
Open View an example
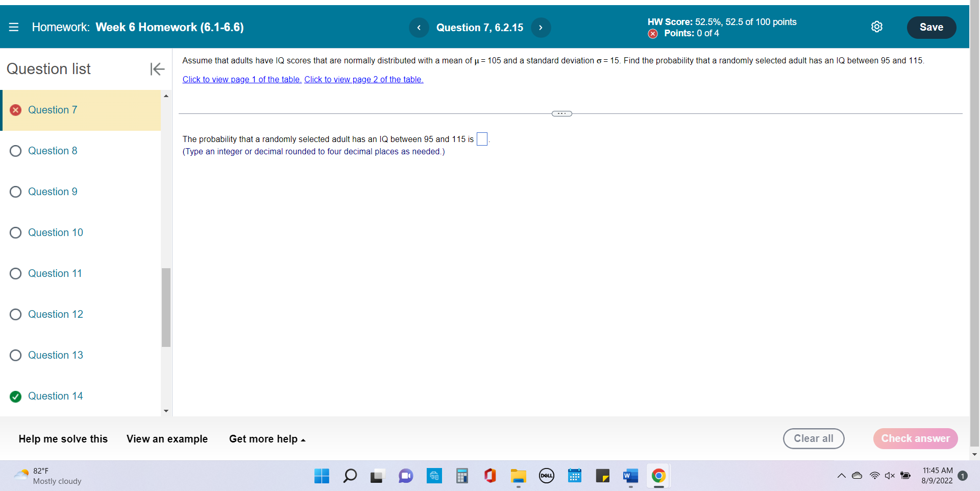167,439
